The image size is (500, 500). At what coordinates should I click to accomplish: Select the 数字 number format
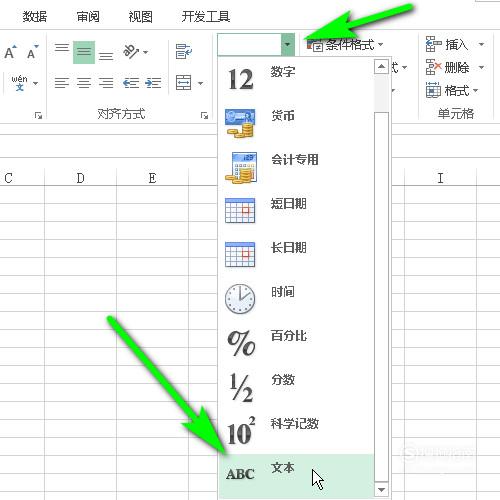296,80
